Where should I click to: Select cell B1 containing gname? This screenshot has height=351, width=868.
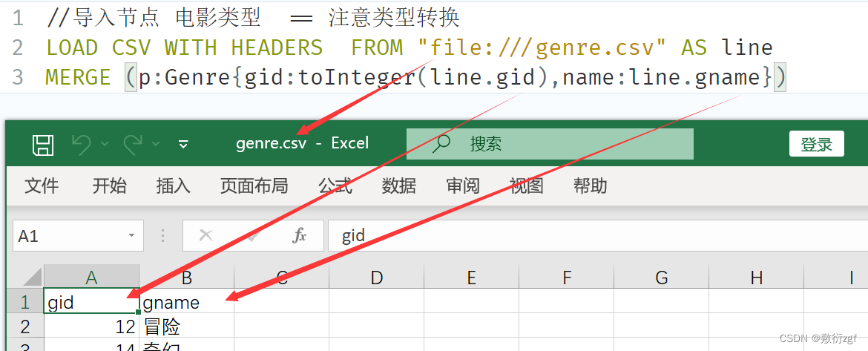(x=186, y=302)
